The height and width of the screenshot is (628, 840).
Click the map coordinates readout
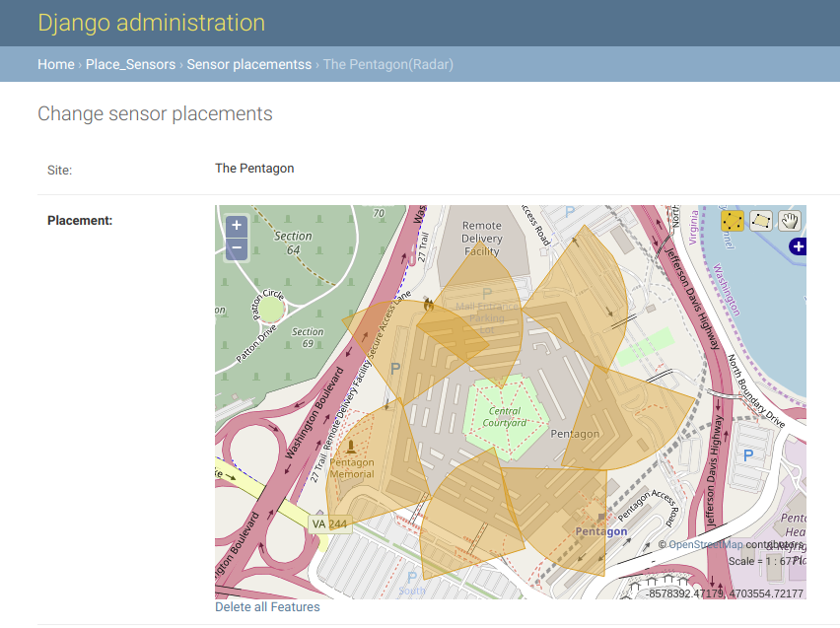725,593
